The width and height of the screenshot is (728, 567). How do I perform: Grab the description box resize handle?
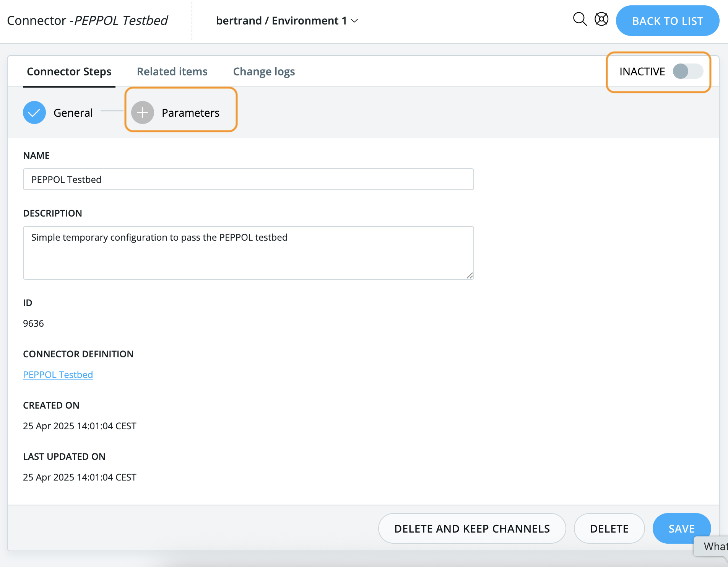coord(470,275)
